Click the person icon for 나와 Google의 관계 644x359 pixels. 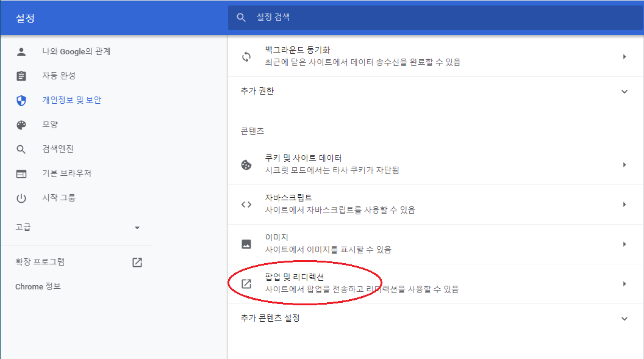[x=21, y=51]
